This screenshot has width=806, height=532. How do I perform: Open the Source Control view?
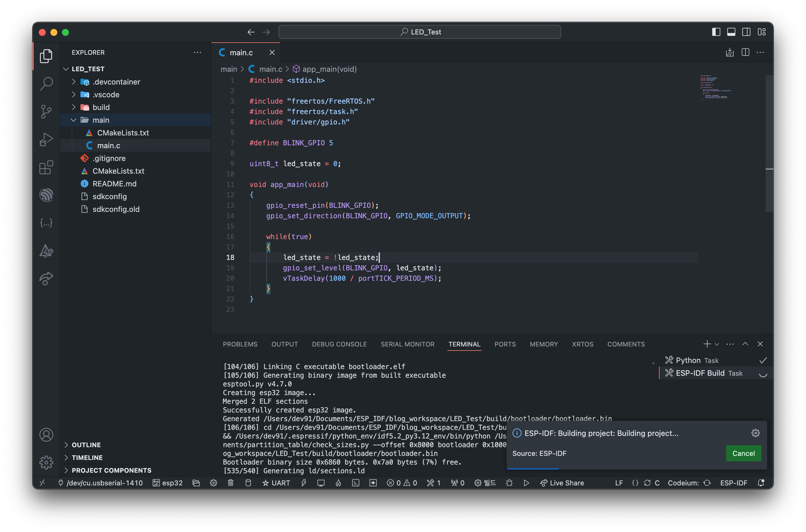46,111
